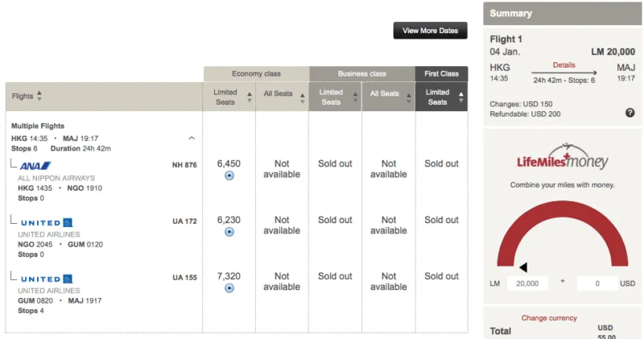Image resolution: width=644 pixels, height=339 pixels.
Task: Select Economy class tab header
Action: pos(256,74)
